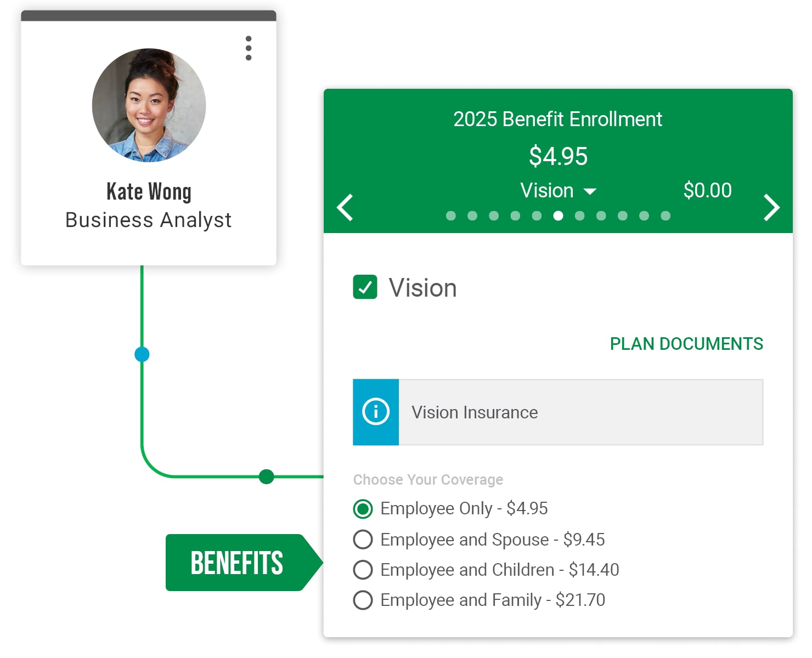
Task: Jump to the first pagination dot
Action: 451,216
